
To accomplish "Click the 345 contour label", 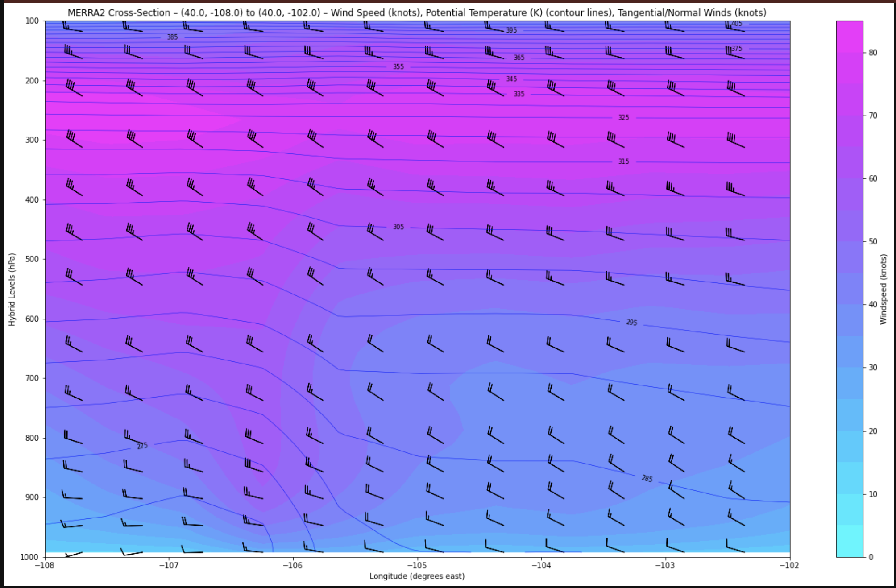I will [x=511, y=79].
